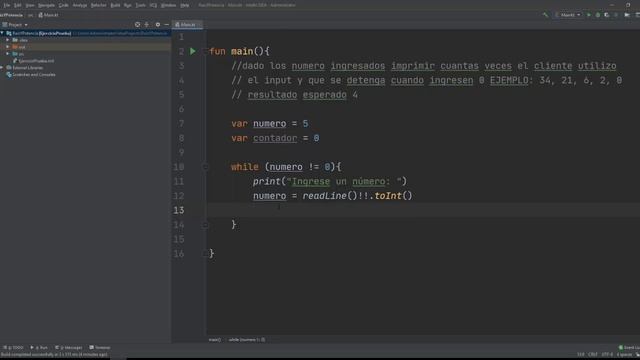Image resolution: width=640 pixels, height=360 pixels.
Task: Click the caret position status entry
Action: click(580, 355)
